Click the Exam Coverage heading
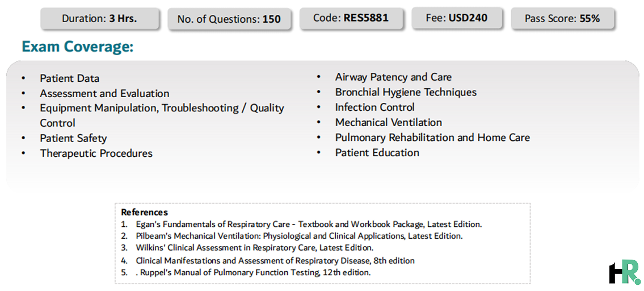Viewport: 644px width, 291px height. coord(78,47)
